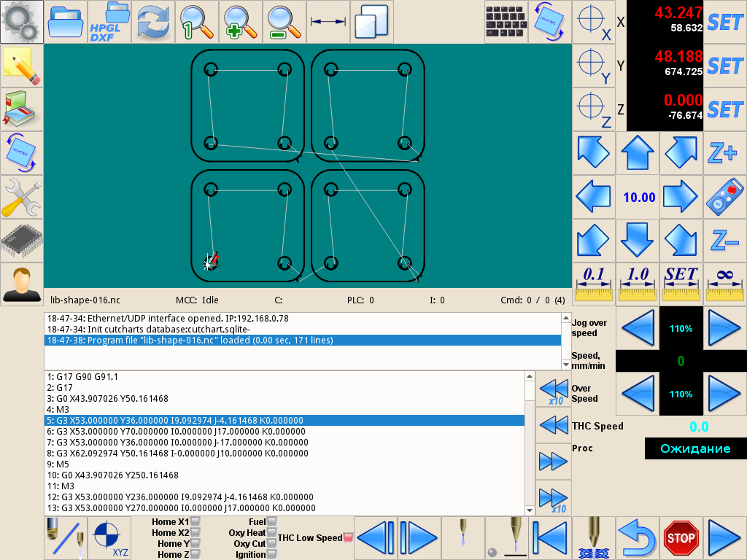The image size is (747, 560).
Task: Click the zoom out magnifier icon
Action: pyautogui.click(x=285, y=22)
